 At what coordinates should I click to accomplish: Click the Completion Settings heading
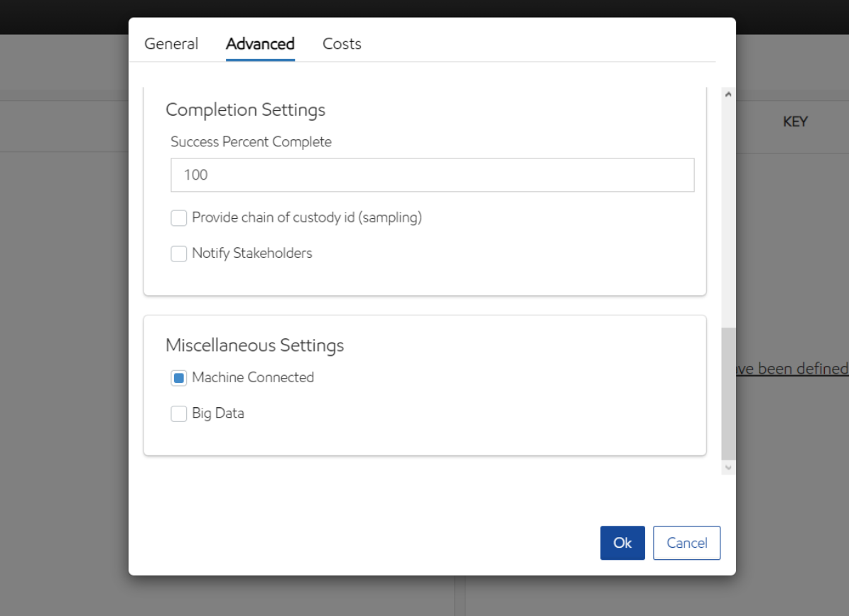click(x=245, y=110)
